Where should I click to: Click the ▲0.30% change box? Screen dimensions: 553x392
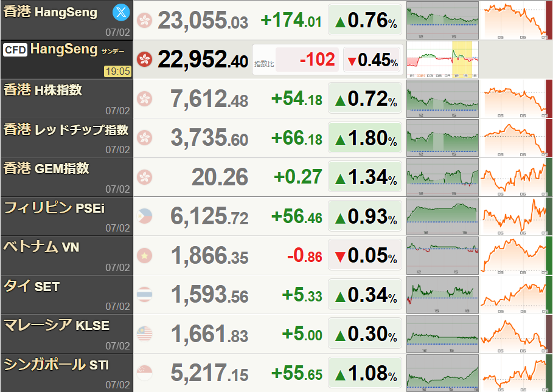[365, 334]
